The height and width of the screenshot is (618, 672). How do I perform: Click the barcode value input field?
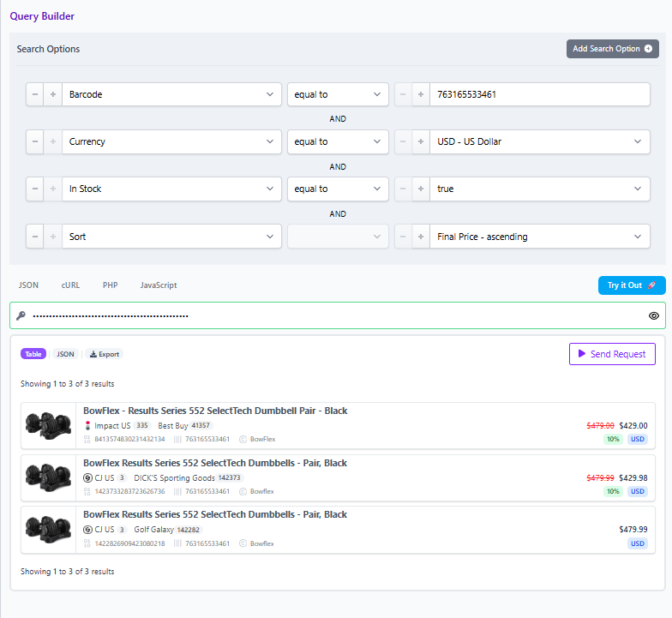click(539, 94)
